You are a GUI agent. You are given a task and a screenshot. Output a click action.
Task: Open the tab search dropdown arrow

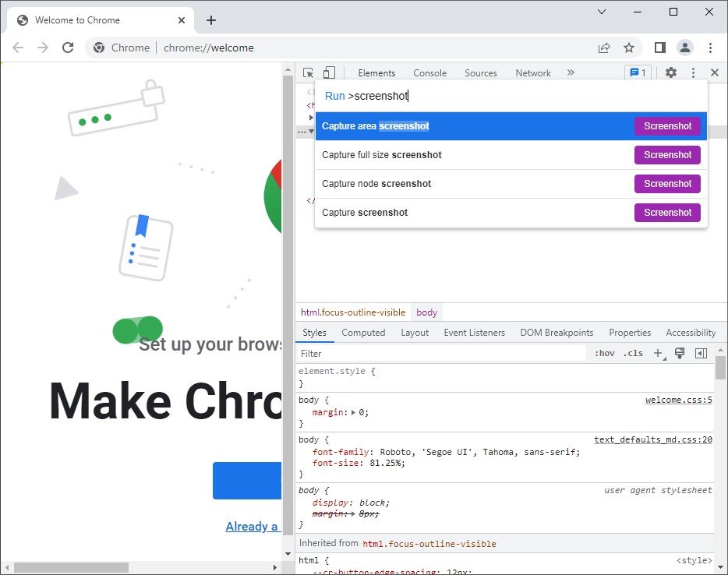coord(602,12)
